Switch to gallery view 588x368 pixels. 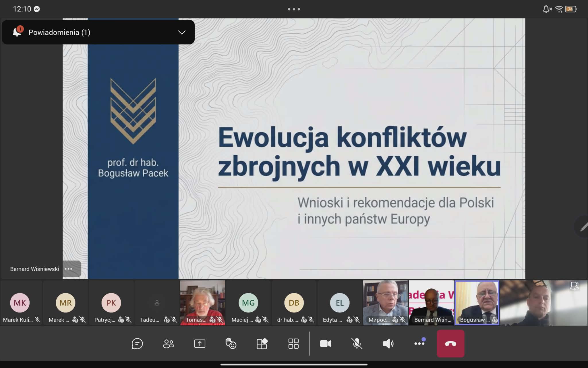293,343
